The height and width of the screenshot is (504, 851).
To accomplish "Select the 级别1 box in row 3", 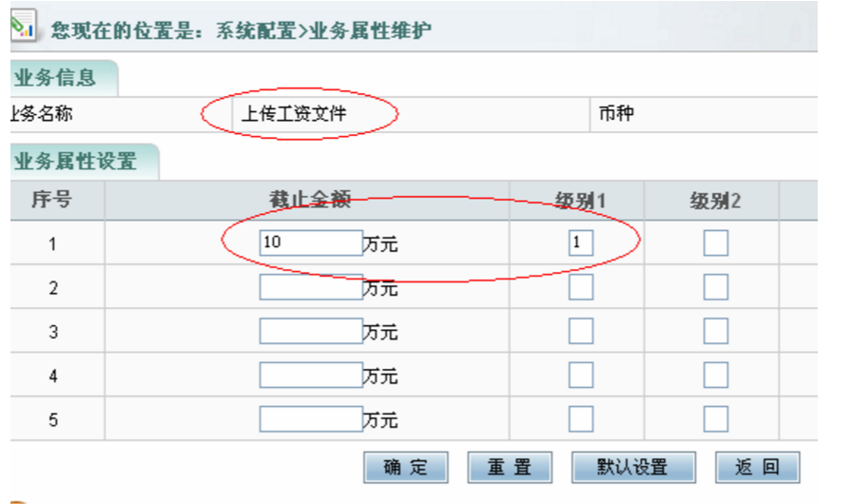I will (x=581, y=331).
